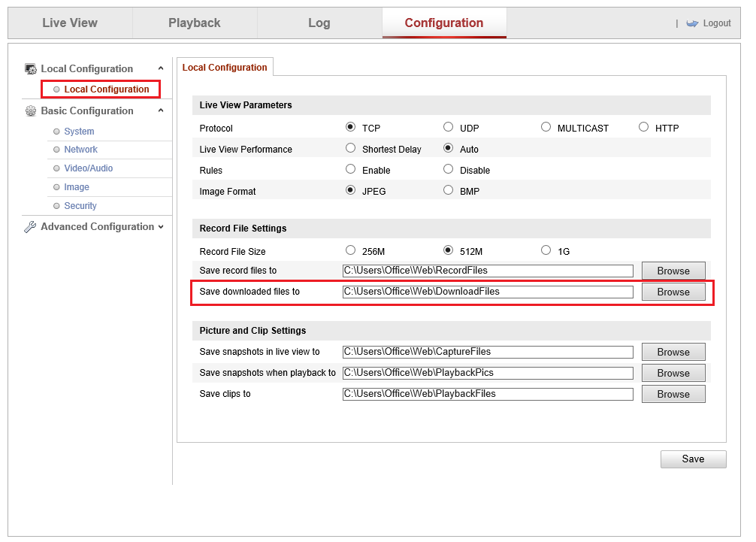Open Network settings in sidebar
Image resolution: width=756 pixels, height=542 pixels.
click(80, 150)
